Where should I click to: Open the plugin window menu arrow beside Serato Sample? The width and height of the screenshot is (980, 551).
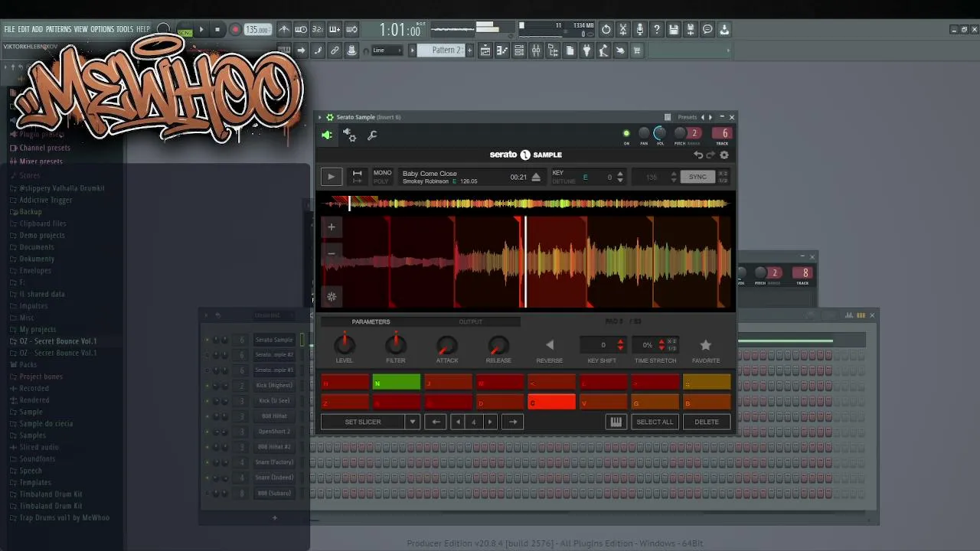pos(321,117)
